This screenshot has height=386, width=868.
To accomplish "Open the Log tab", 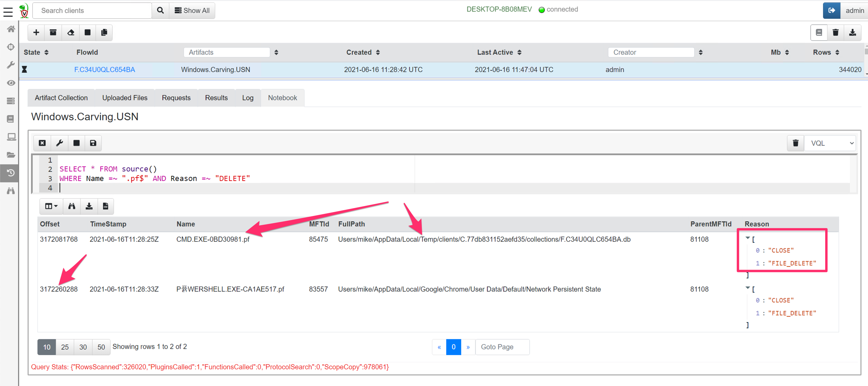I will 247,98.
